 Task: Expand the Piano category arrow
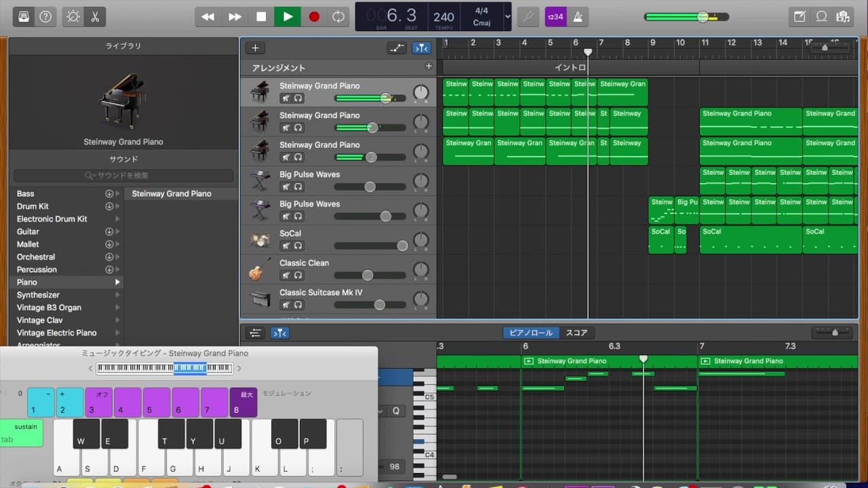pos(117,282)
